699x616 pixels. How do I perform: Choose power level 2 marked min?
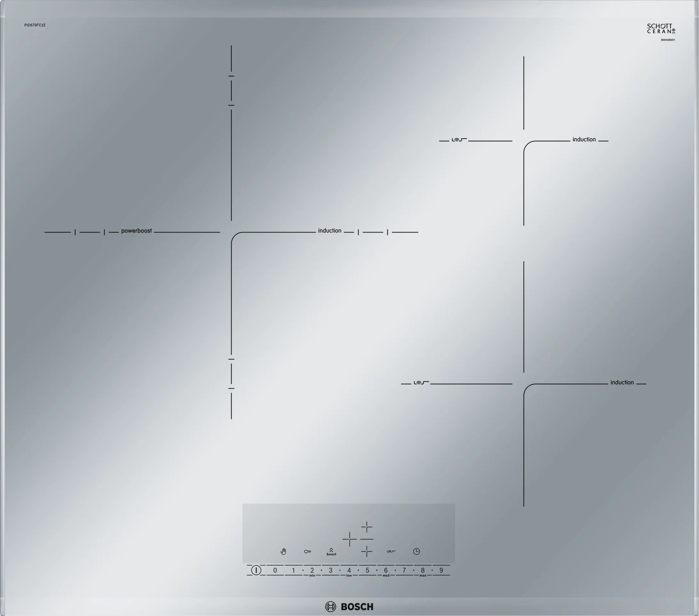click(x=312, y=570)
